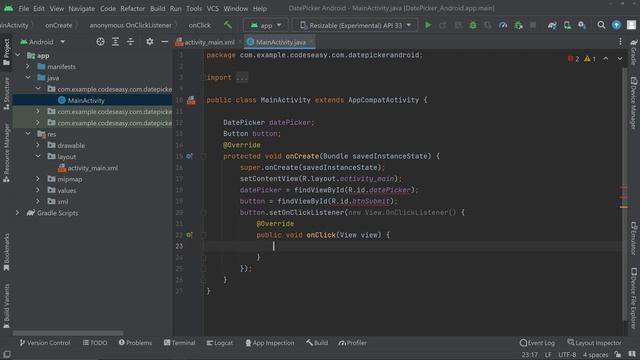
Task: Toggle the Device Manager side panel
Action: coord(633,103)
